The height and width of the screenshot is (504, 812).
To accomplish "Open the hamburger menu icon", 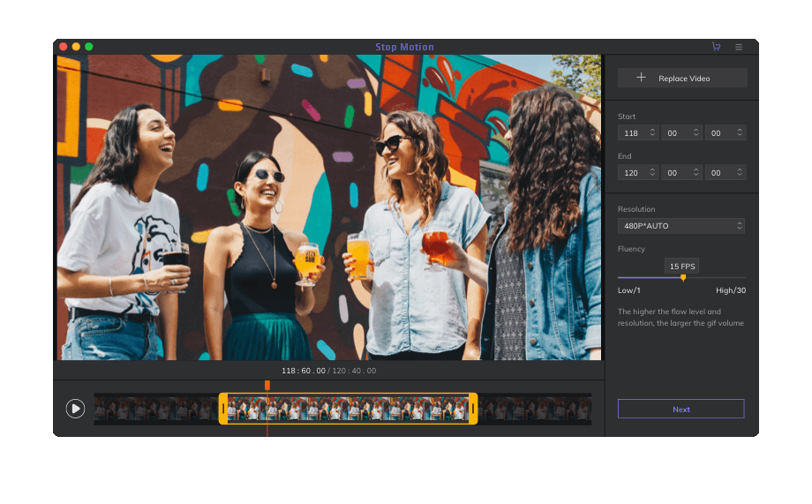I will pos(739,47).
